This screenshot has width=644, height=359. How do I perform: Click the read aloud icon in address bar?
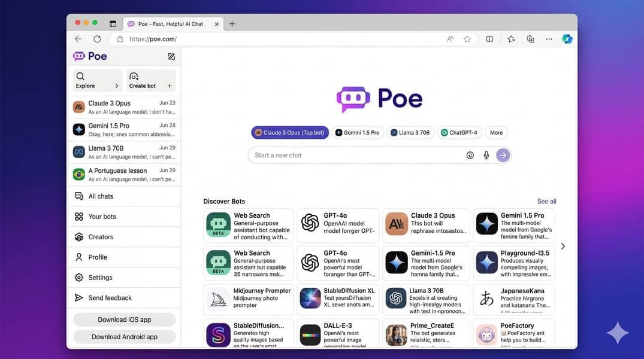pyautogui.click(x=450, y=39)
